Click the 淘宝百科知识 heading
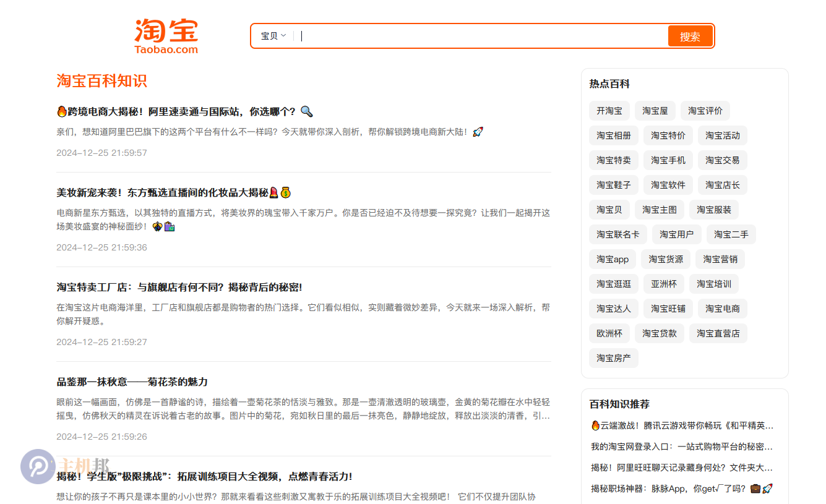Image resolution: width=826 pixels, height=504 pixels. coord(101,81)
